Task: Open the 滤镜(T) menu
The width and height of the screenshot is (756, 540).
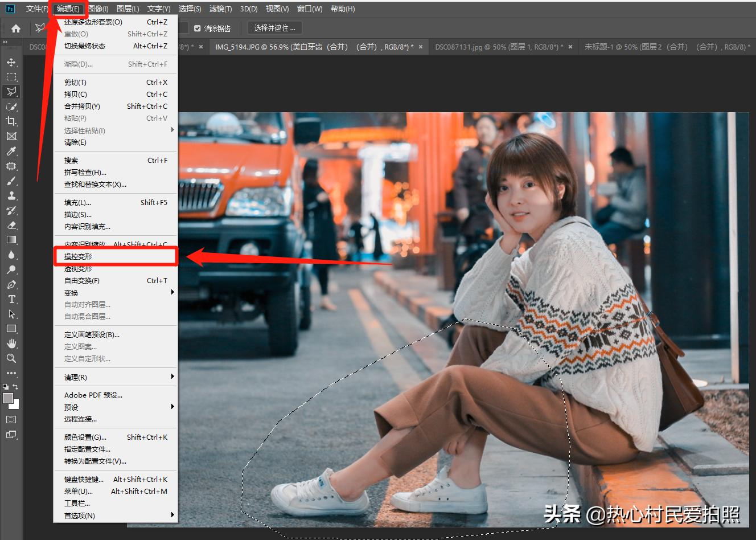Action: [x=220, y=9]
